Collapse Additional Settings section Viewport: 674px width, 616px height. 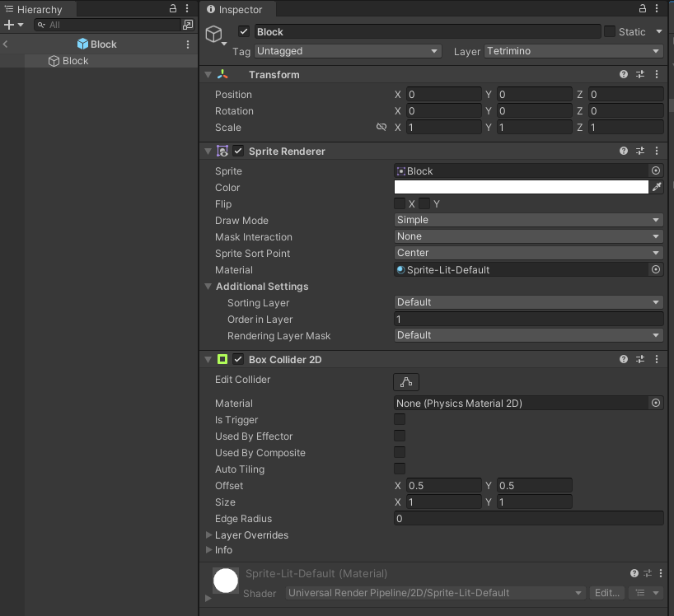(208, 286)
